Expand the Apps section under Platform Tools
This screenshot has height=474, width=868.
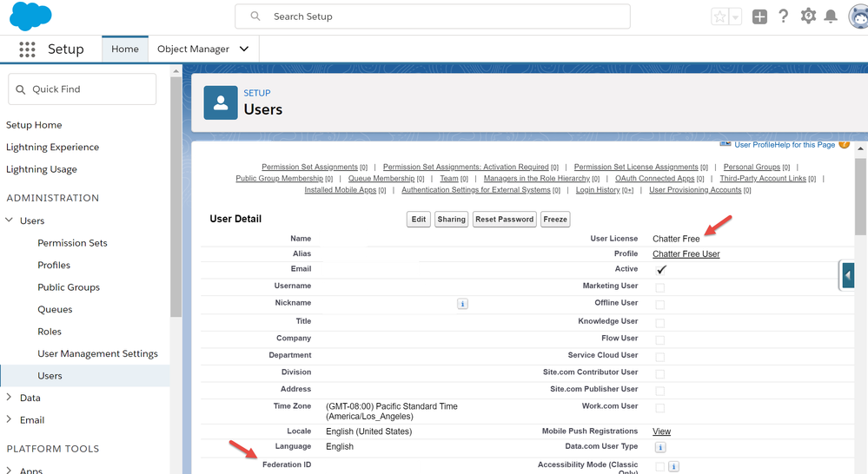9,471
